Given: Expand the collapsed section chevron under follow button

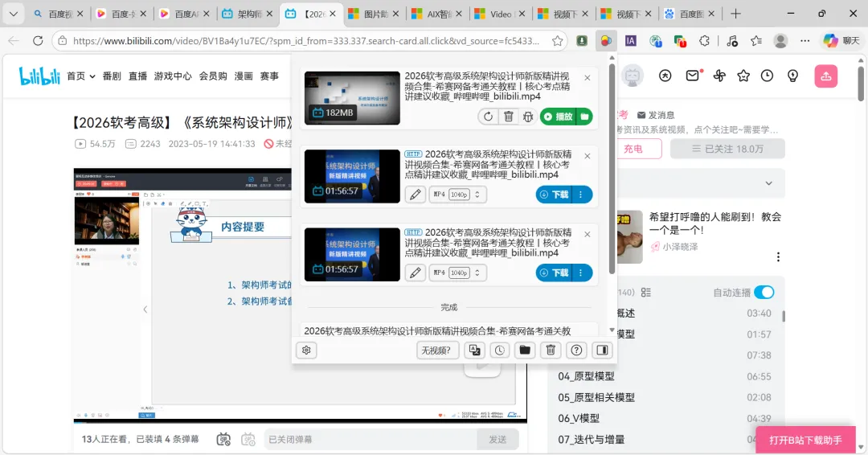Looking at the screenshot, I should pos(768,183).
